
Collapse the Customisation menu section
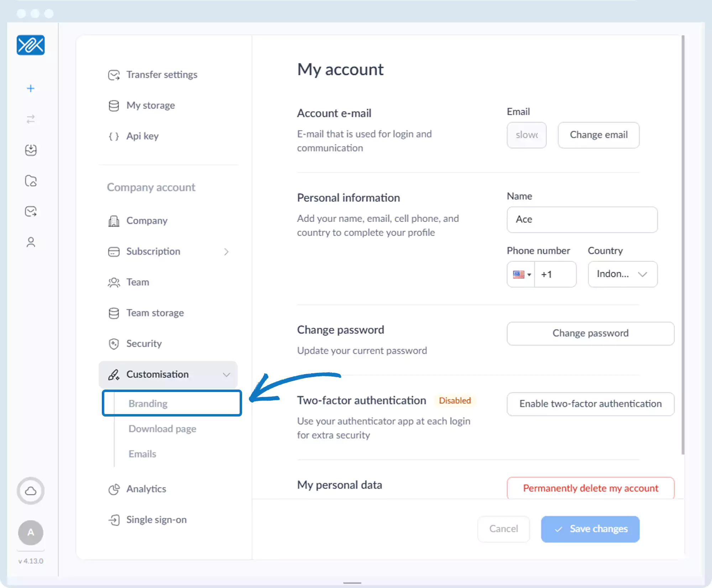(226, 375)
